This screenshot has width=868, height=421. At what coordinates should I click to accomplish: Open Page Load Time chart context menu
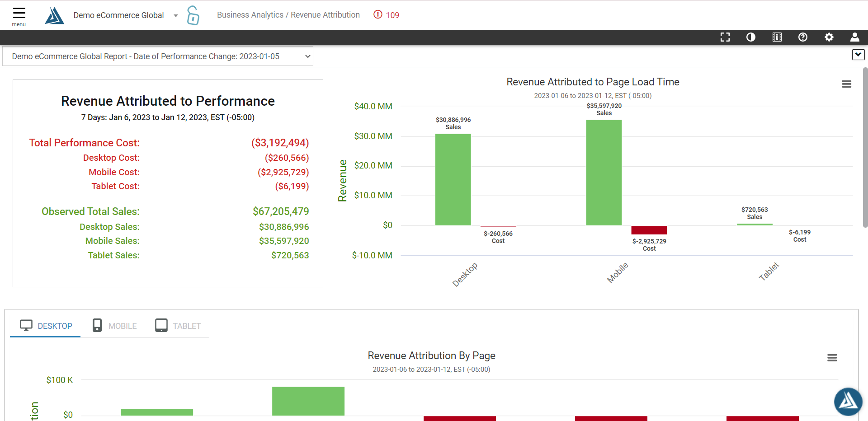pyautogui.click(x=847, y=84)
